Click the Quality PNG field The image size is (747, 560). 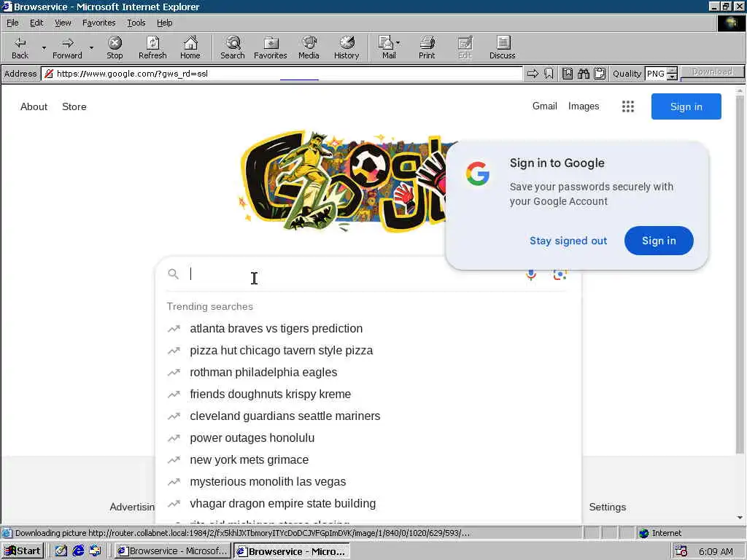[x=656, y=74]
